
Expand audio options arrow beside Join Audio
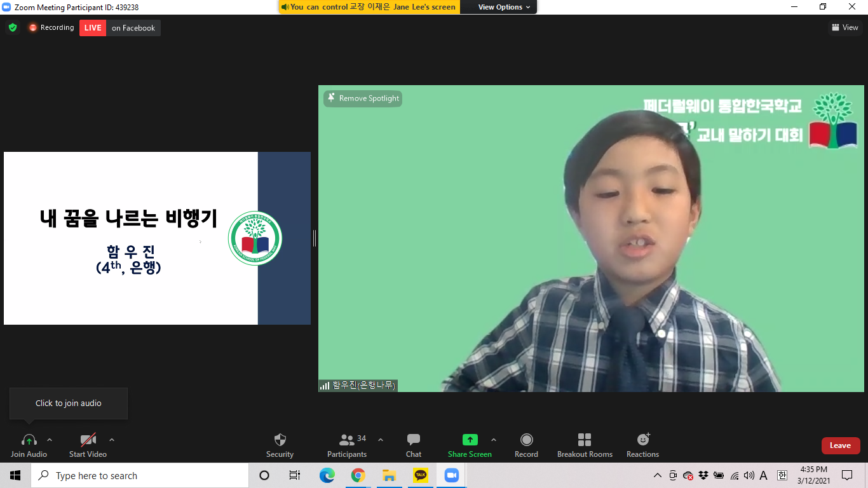point(50,440)
